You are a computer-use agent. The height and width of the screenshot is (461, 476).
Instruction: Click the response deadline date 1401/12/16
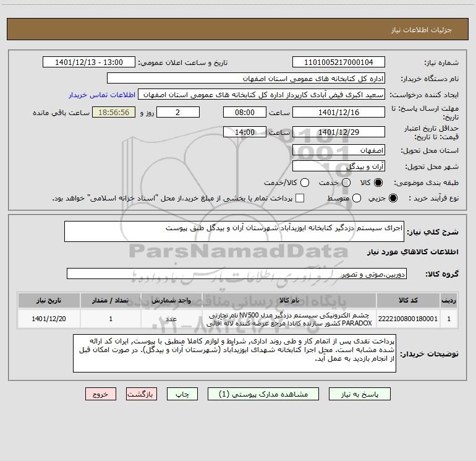pos(339,112)
